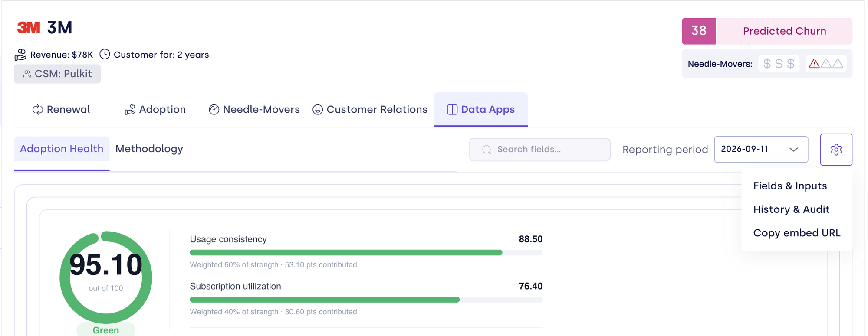Switch to the Adoption tab
This screenshot has height=336, width=868.
pos(155,110)
